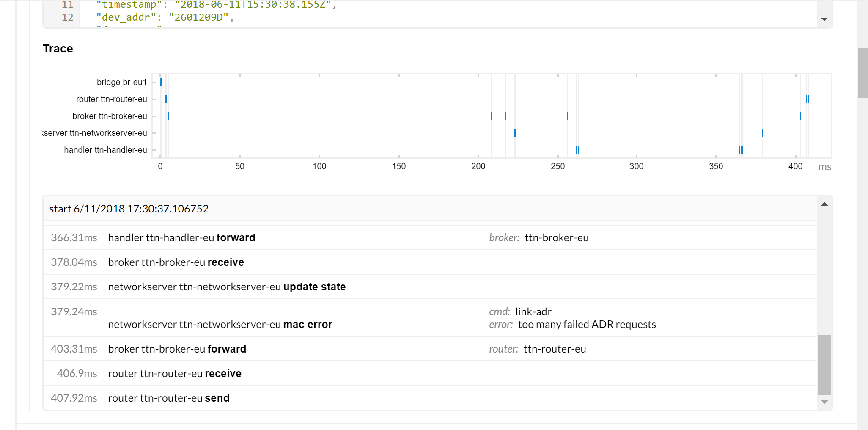The height and width of the screenshot is (430, 868).
Task: Click the trace log scrollbar thumb
Action: tap(824, 365)
